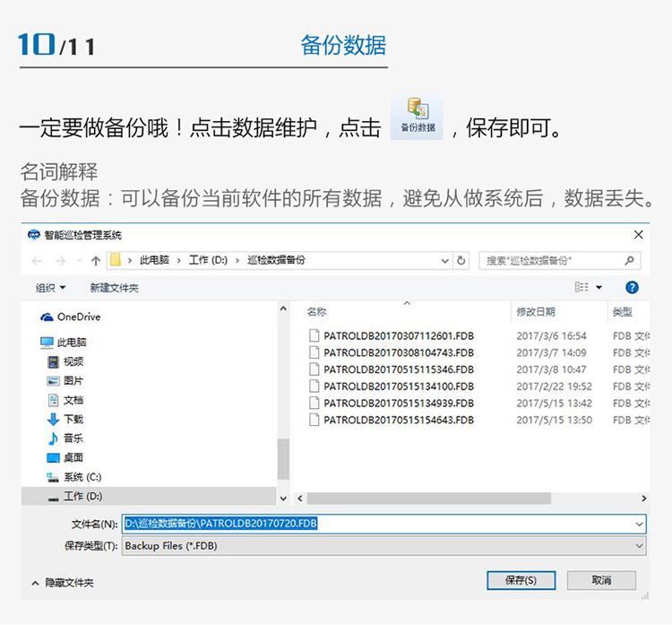The width and height of the screenshot is (672, 625).
Task: Sort by 修改日期 column header
Action: point(536,312)
